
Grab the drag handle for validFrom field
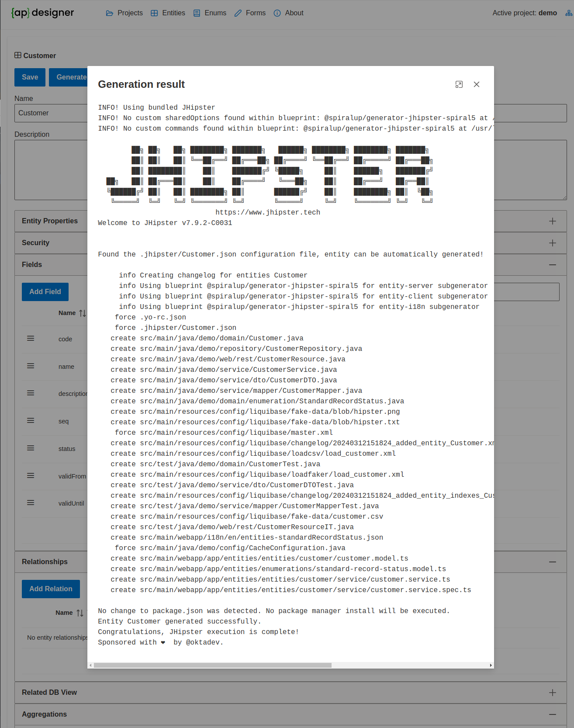point(31,476)
